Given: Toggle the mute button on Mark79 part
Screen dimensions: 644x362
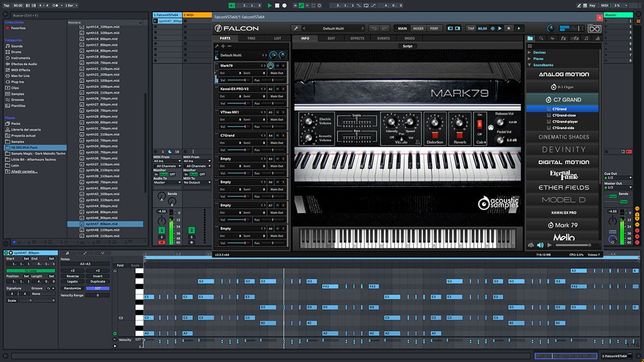Looking at the screenshot, I should click(278, 65).
